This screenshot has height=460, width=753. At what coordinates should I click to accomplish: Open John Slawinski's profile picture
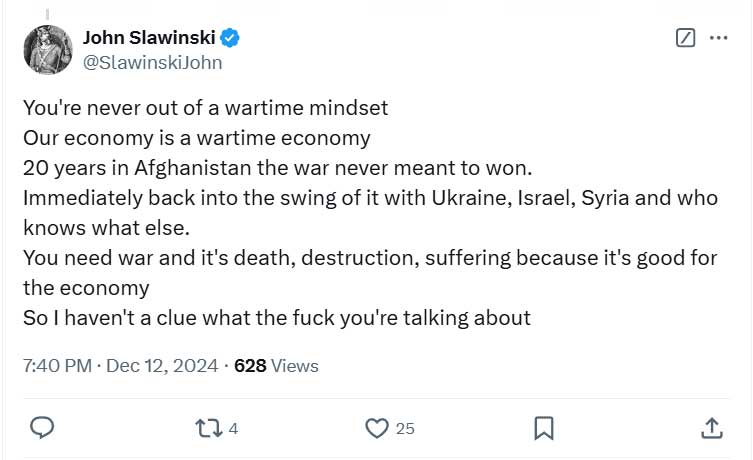[x=47, y=49]
